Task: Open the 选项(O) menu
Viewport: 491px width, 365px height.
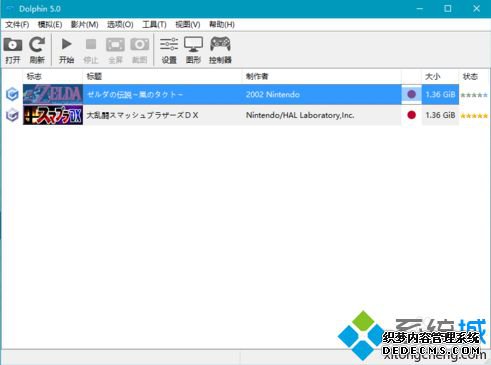Action: click(120, 25)
